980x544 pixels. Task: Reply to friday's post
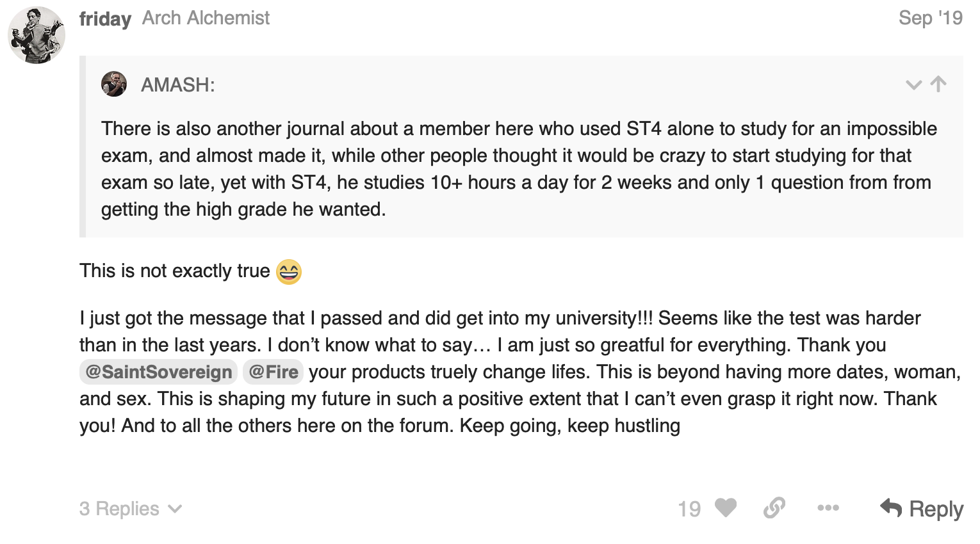pyautogui.click(x=922, y=509)
